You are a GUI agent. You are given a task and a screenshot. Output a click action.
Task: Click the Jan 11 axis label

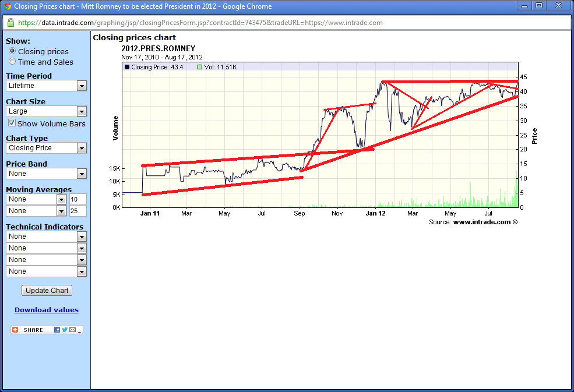click(x=150, y=213)
